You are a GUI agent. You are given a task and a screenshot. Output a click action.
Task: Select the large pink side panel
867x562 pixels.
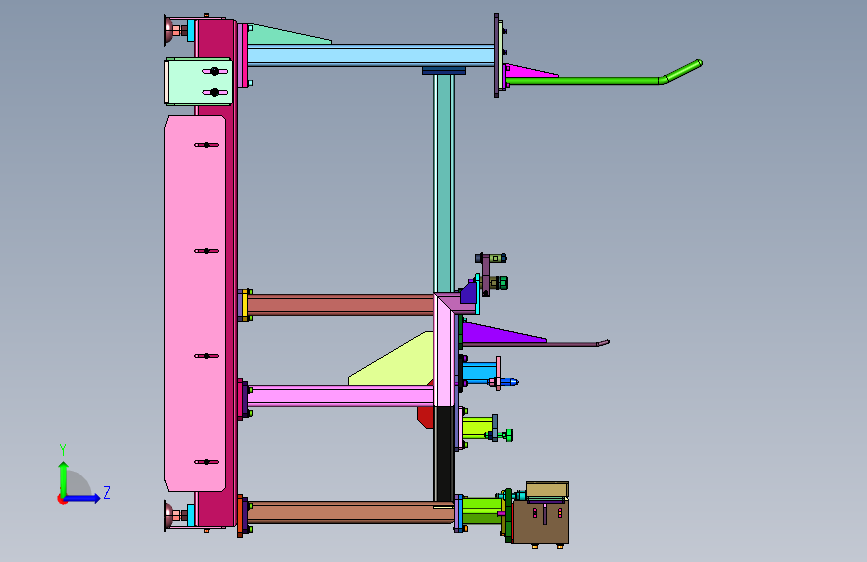(195, 303)
